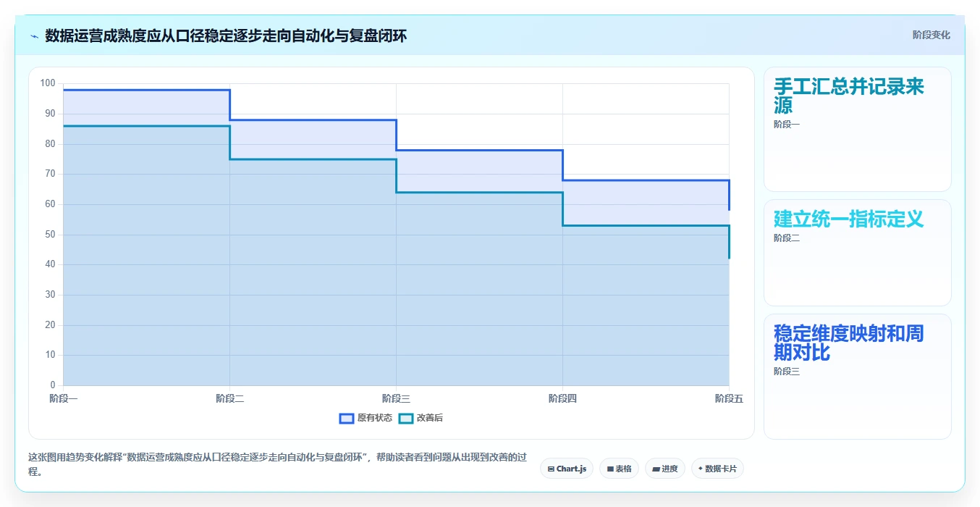Click the 100 y-axis value
This screenshot has height=507, width=980.
tap(48, 83)
